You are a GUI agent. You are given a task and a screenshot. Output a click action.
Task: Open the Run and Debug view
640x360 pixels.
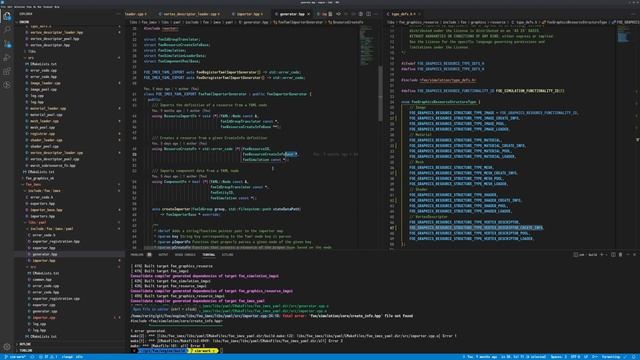(7, 58)
